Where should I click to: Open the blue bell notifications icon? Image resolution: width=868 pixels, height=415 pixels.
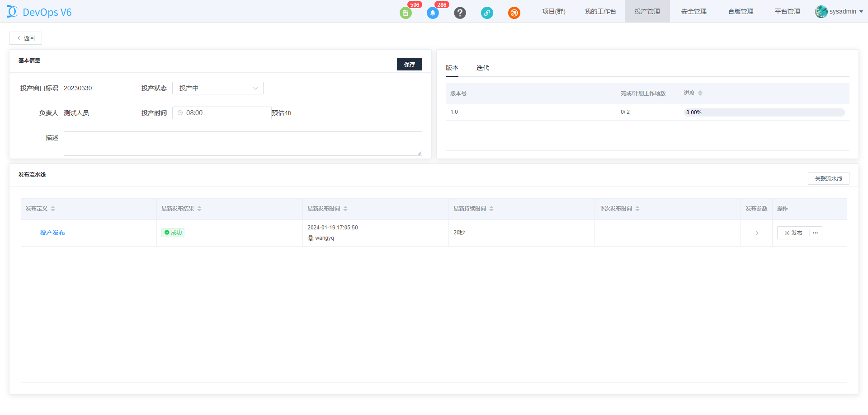[x=433, y=13]
